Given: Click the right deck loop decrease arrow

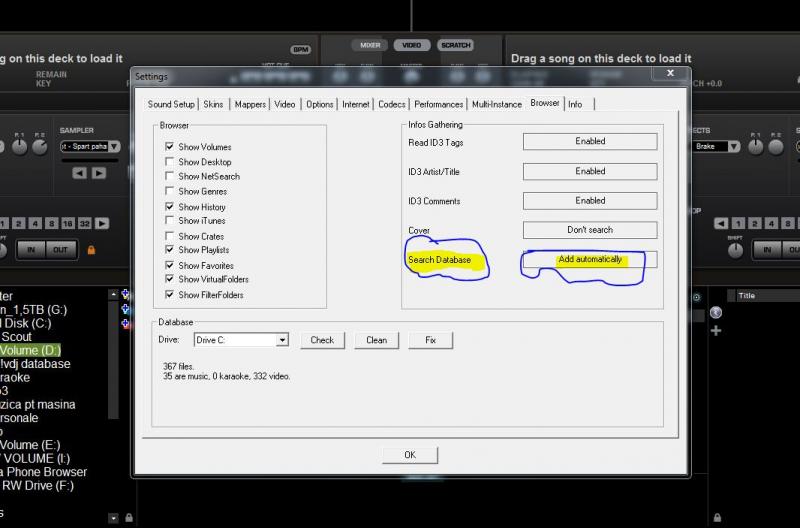Looking at the screenshot, I should (721, 223).
